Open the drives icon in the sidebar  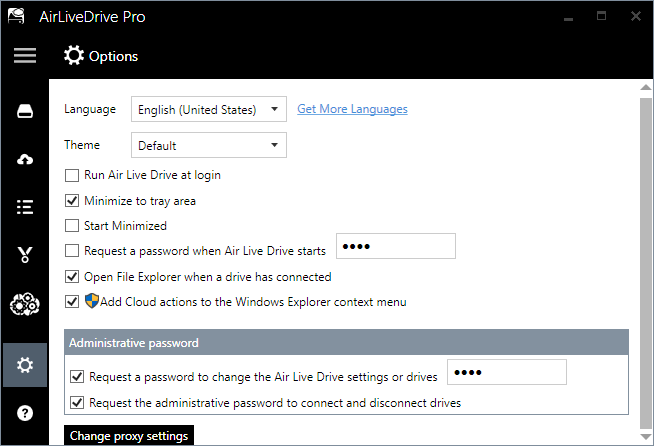pos(25,110)
